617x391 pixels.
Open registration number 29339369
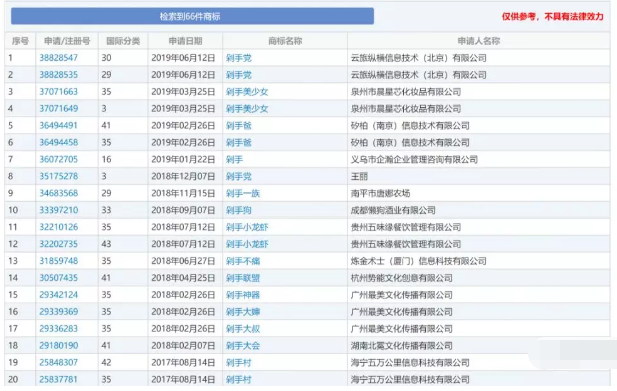[58, 312]
